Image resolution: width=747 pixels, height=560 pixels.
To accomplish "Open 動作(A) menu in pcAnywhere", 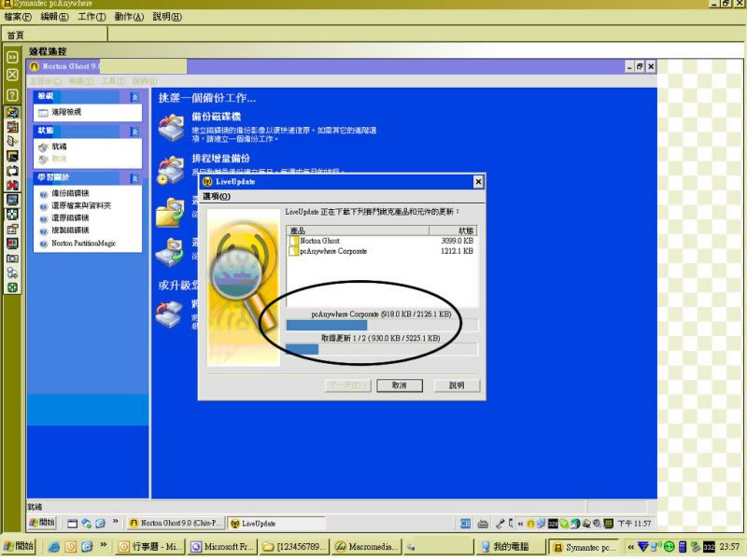I will tap(129, 17).
